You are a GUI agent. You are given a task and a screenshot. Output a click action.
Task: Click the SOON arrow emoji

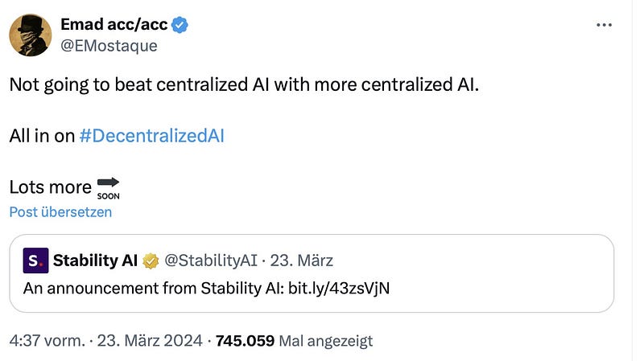click(x=109, y=188)
